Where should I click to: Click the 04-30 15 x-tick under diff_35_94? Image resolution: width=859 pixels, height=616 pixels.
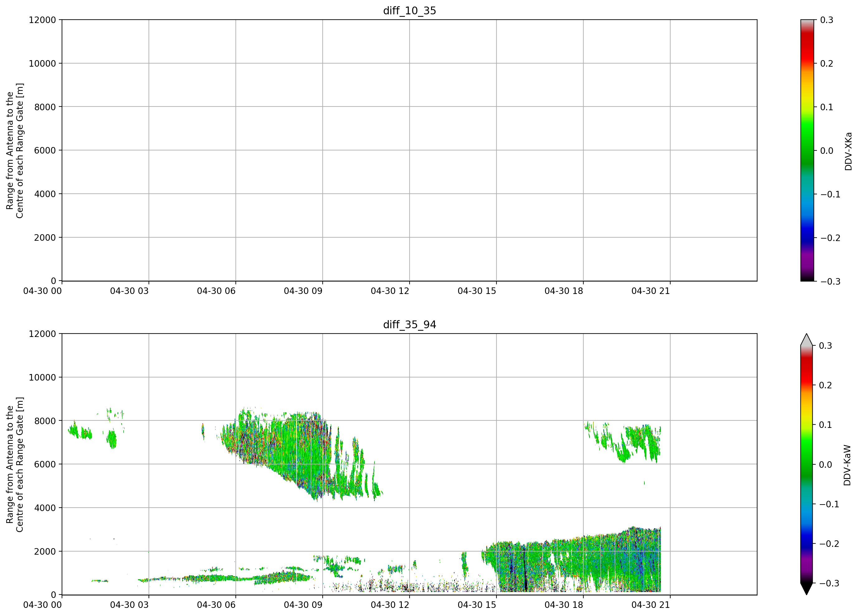click(x=477, y=605)
